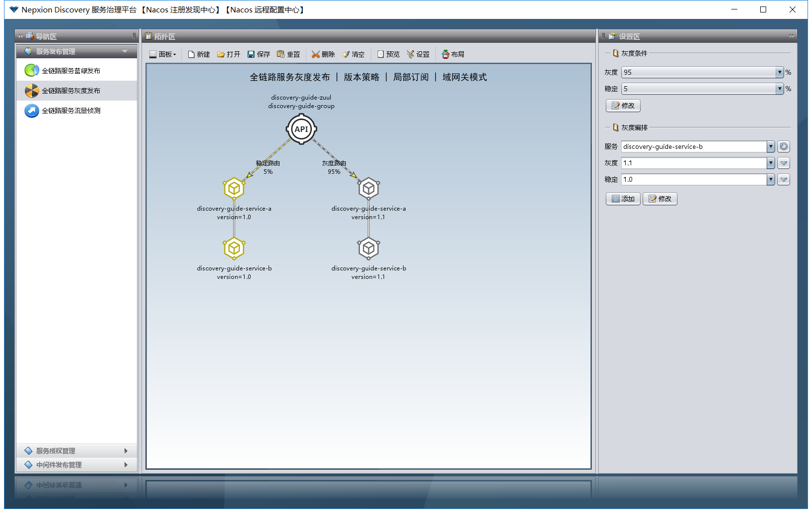Viewport: 812px width, 513px height.
Task: Click the 添加 button under 灰度编排
Action: [x=623, y=199]
